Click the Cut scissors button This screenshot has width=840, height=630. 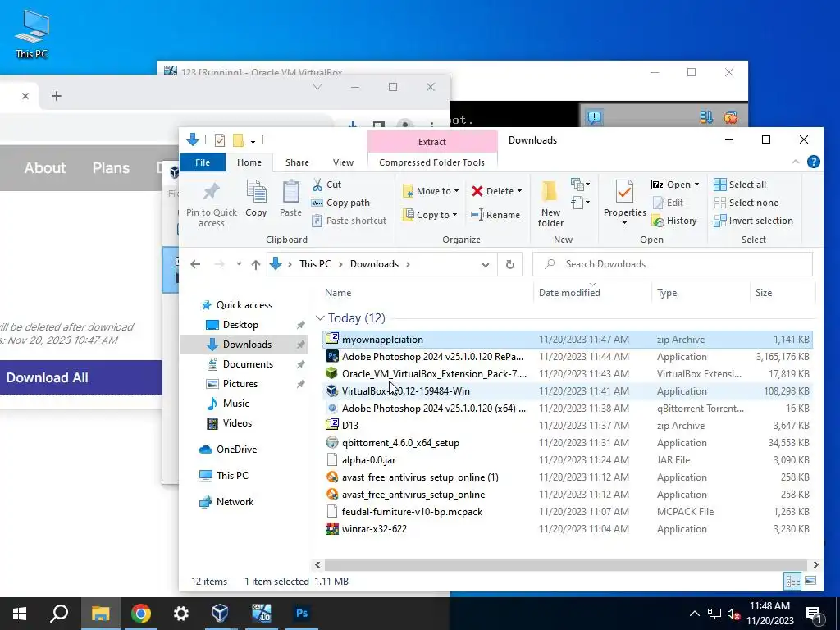pyautogui.click(x=327, y=185)
